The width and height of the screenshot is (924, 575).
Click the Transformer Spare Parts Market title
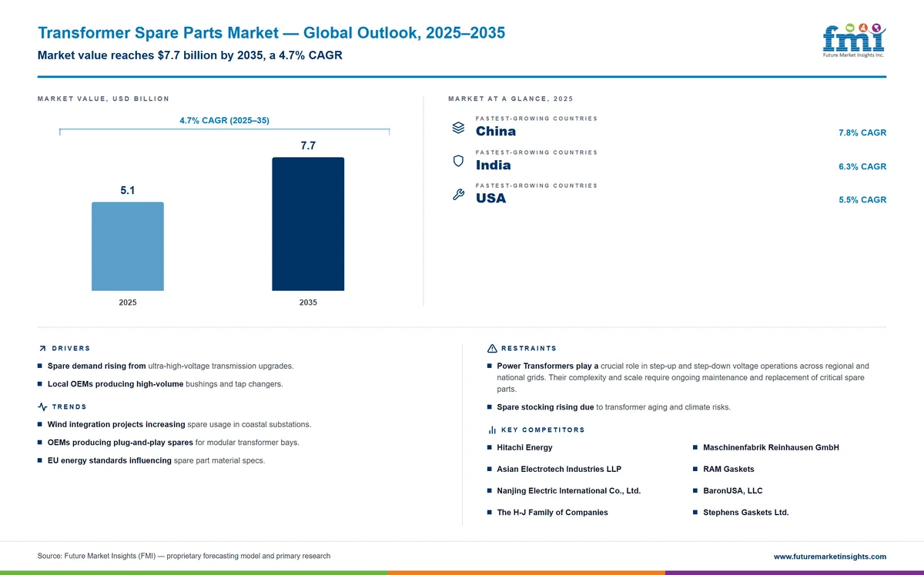271,32
